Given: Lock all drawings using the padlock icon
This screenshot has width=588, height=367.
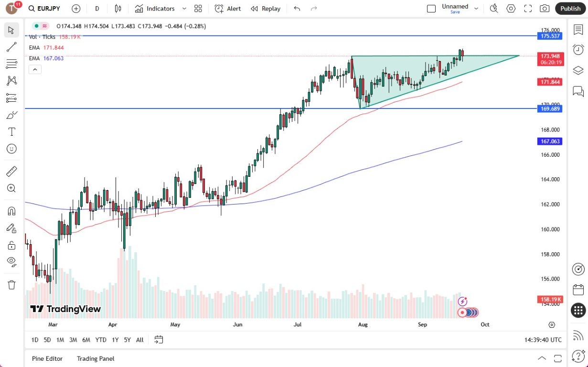Looking at the screenshot, I should coord(11,245).
